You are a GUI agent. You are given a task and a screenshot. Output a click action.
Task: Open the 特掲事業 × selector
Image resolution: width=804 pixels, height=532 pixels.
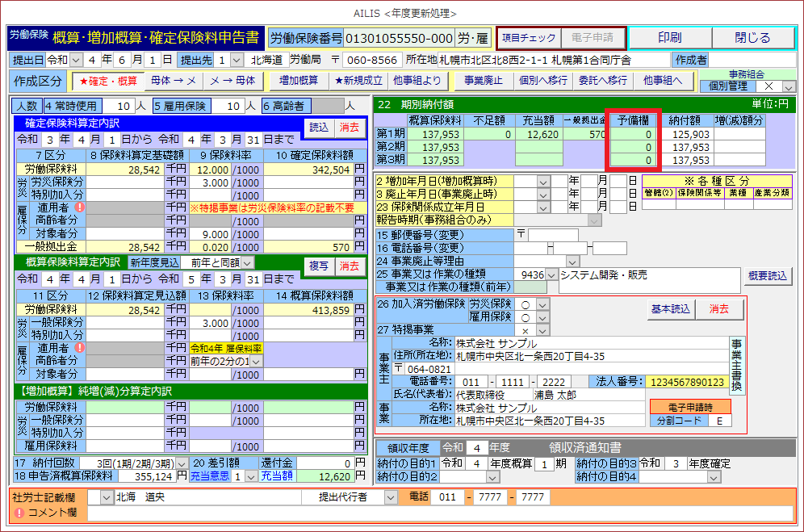(542, 331)
